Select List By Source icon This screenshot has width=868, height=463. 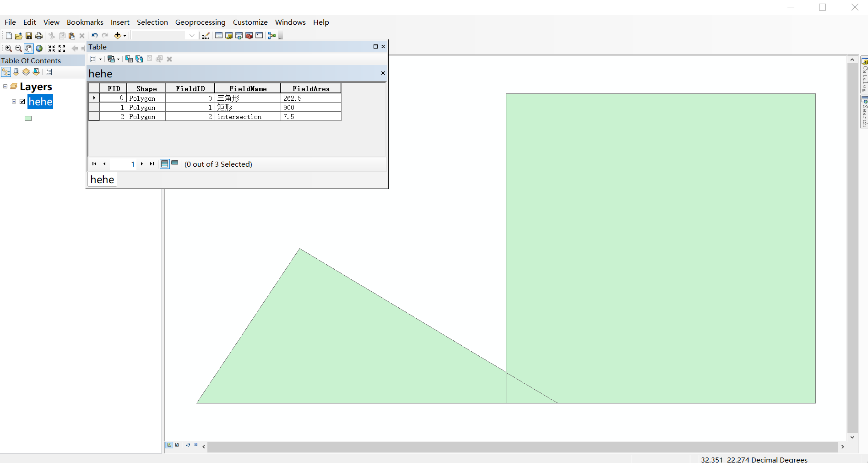(x=16, y=72)
